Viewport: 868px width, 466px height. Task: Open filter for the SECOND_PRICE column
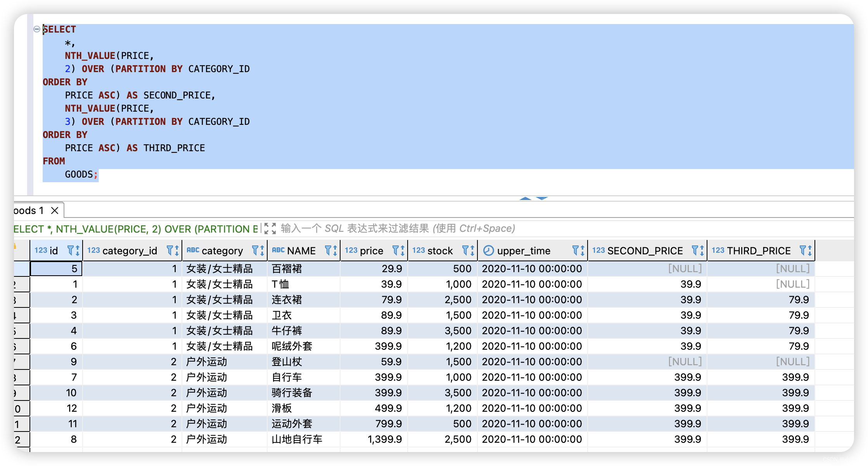[695, 250]
